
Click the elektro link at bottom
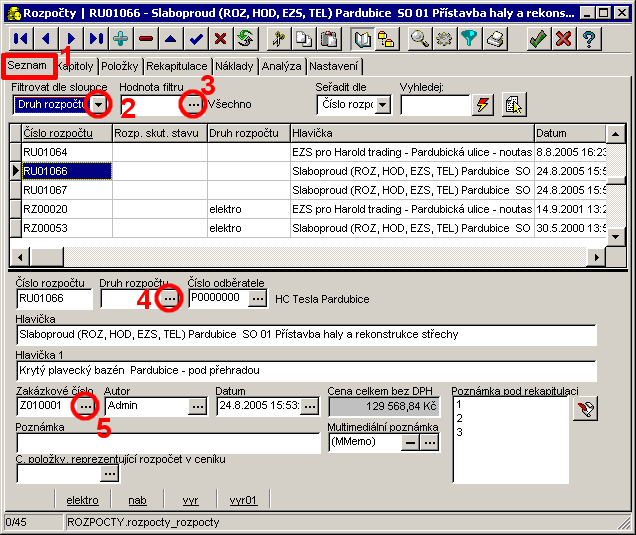pyautogui.click(x=82, y=500)
